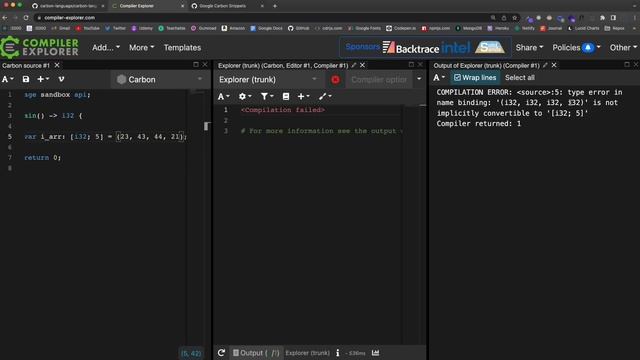
Task: Open output pane font size menu
Action: coord(439,78)
